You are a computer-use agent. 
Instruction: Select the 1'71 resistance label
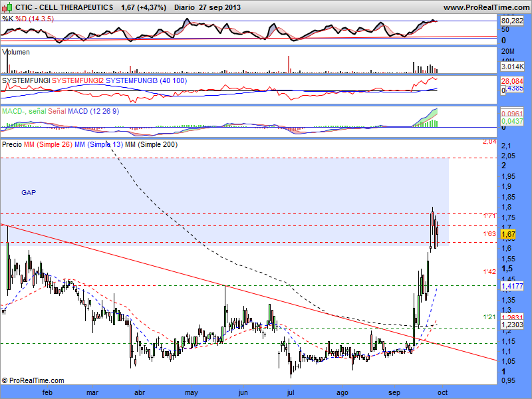489,216
